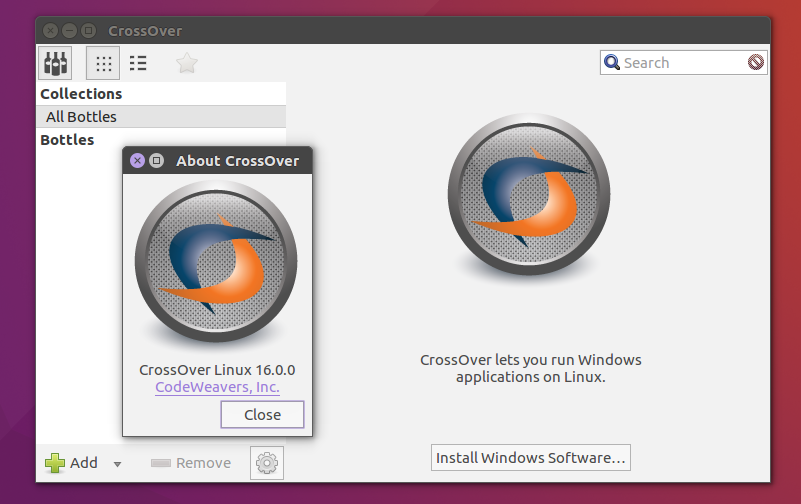Click the CrossOver Linux 16.0.0 version text

coord(217,370)
